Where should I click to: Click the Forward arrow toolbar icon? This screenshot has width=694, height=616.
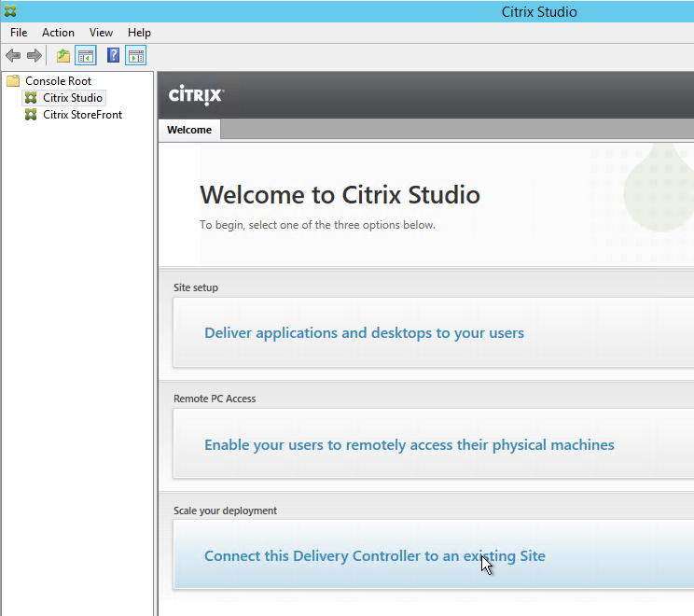35,56
